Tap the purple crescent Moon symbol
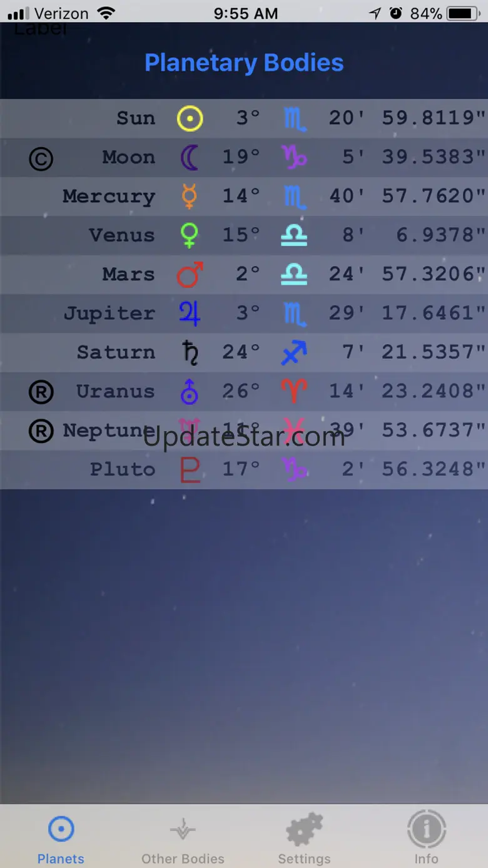This screenshot has height=868, width=488. click(x=190, y=157)
